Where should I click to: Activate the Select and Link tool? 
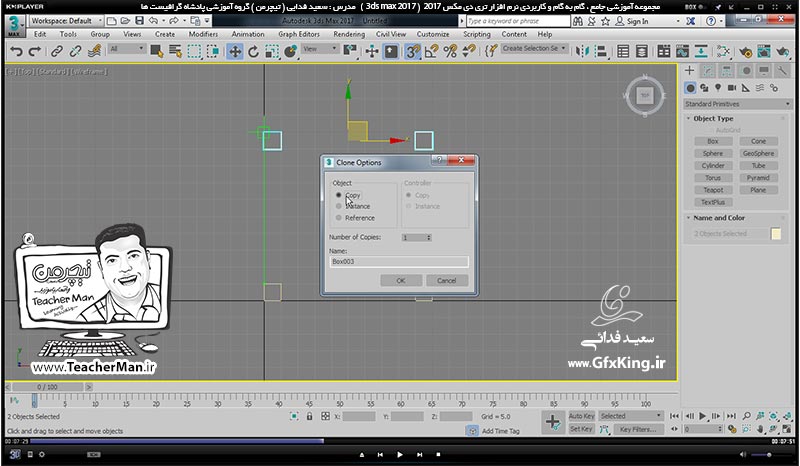[x=56, y=51]
